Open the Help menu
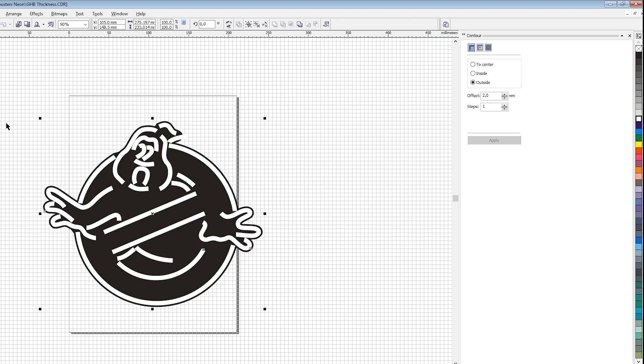 pyautogui.click(x=141, y=14)
